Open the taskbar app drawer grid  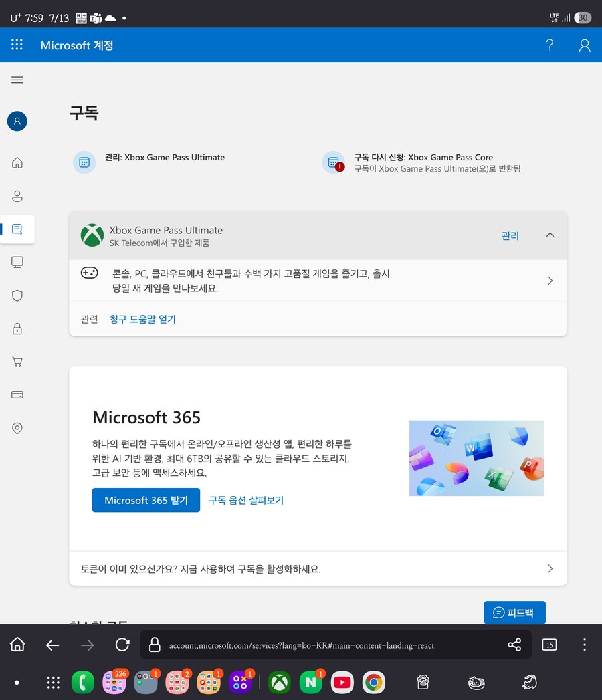tap(53, 682)
